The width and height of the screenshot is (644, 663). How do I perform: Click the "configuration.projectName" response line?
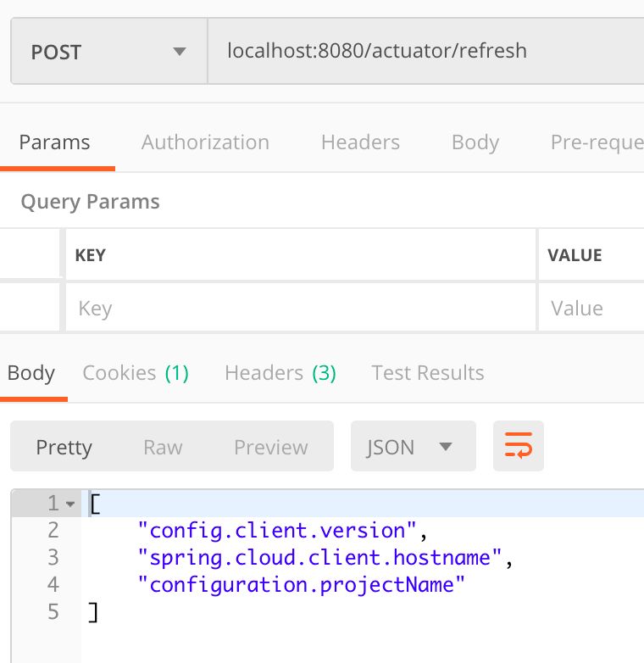pyautogui.click(x=308, y=585)
